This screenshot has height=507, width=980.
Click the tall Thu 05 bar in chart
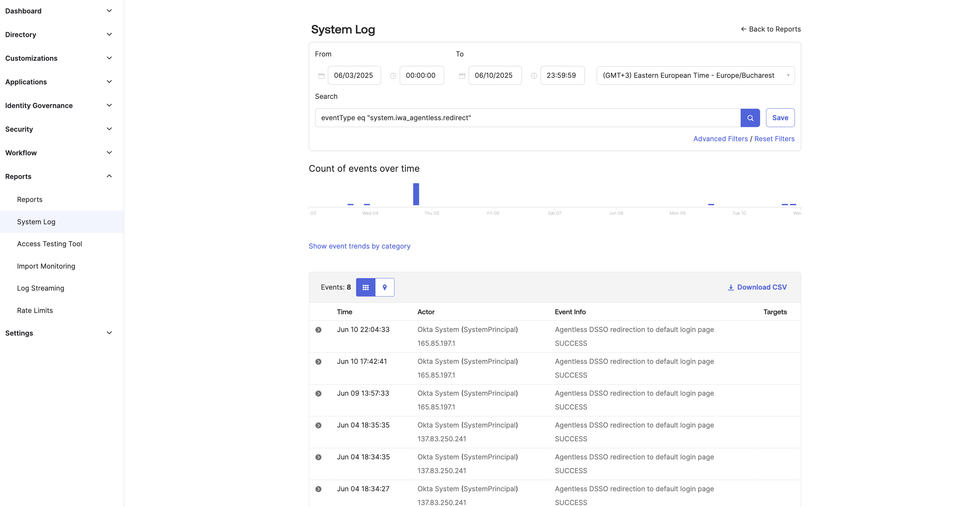click(416, 194)
